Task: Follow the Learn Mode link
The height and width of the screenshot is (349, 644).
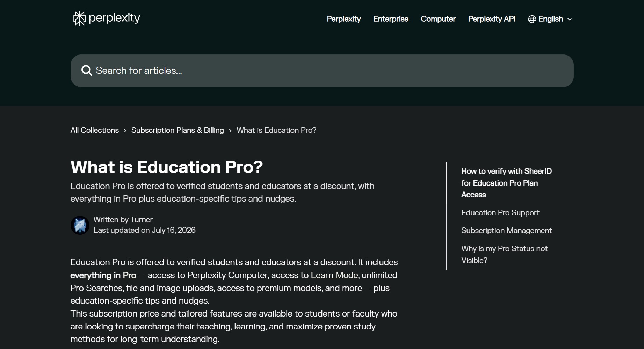Action: pos(334,275)
